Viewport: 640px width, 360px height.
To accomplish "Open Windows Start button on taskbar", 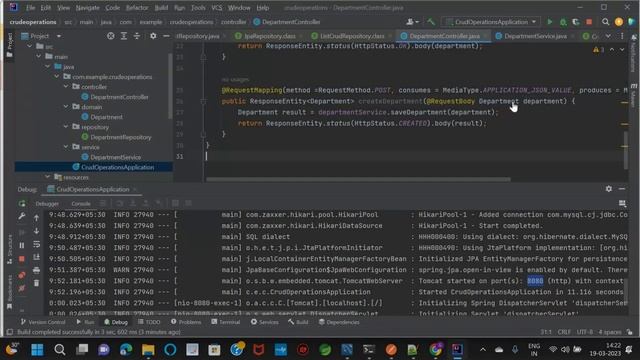I will coord(37,349).
